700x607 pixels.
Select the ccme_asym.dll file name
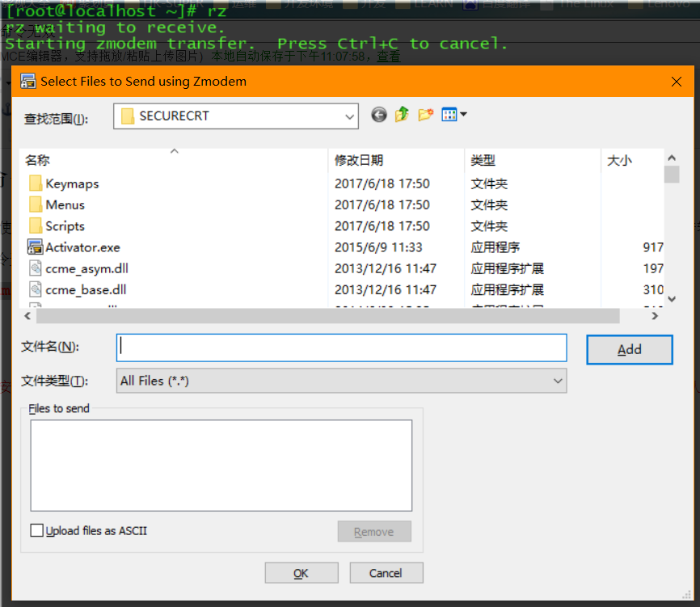coord(87,268)
